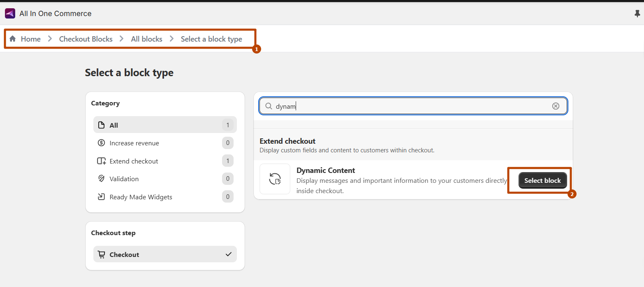The height and width of the screenshot is (287, 644).
Task: Click the All In One Commerce logo icon
Action: (10, 14)
